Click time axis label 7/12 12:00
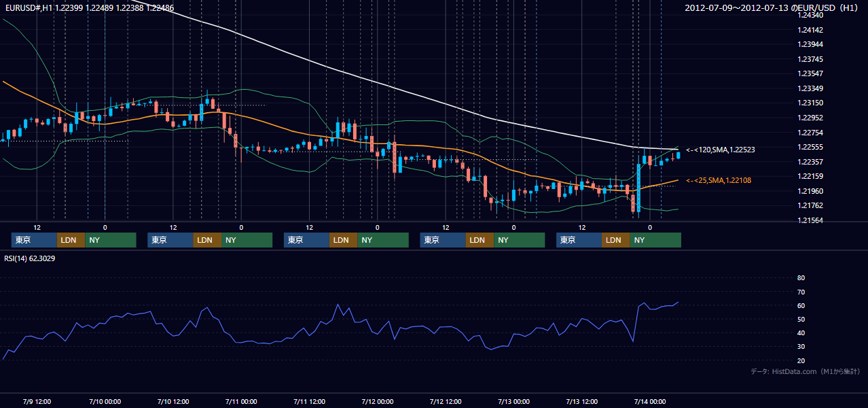Screen dimensions: 868x408 [x=446, y=401]
